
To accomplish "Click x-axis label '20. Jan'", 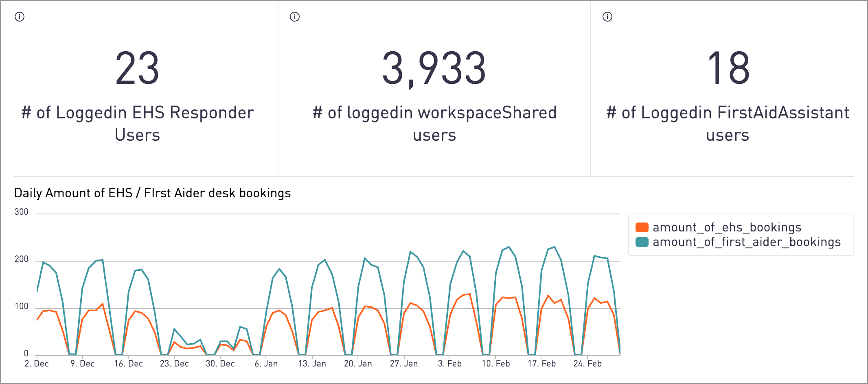I will click(358, 364).
